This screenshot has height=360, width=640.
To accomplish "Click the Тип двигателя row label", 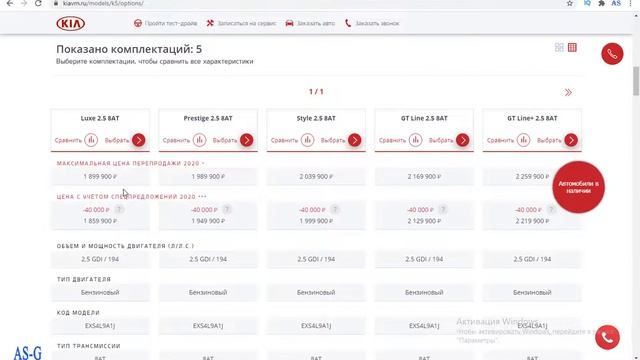I will pyautogui.click(x=84, y=280).
